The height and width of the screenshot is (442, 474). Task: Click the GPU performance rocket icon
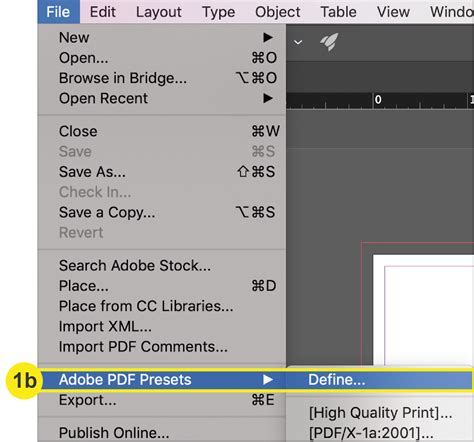[x=329, y=42]
